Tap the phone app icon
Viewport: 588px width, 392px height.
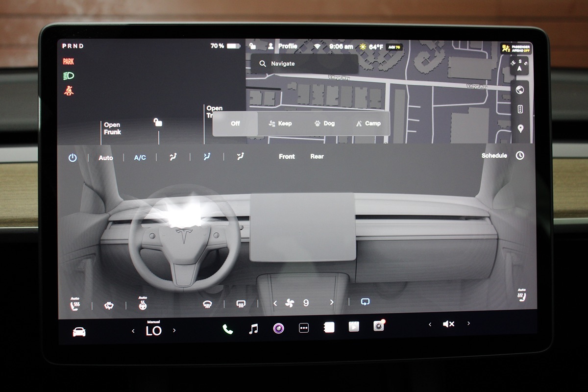pos(228,329)
